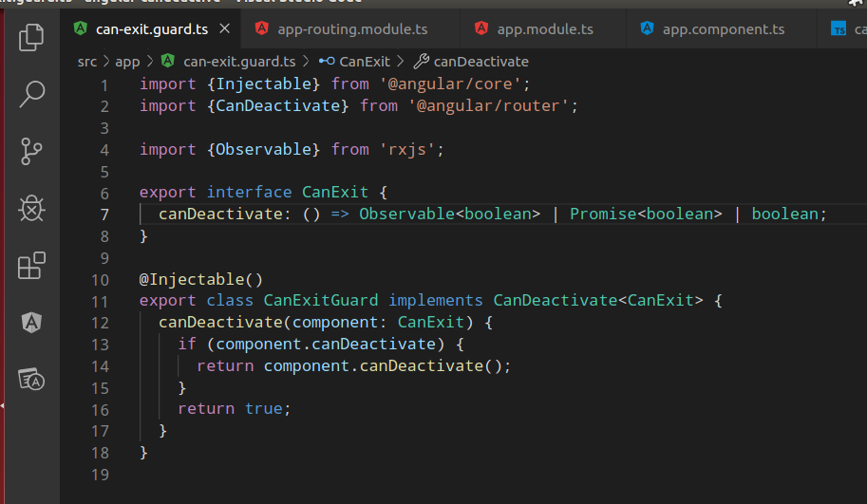Switch to the app-routing.module.ts tab

click(x=352, y=28)
